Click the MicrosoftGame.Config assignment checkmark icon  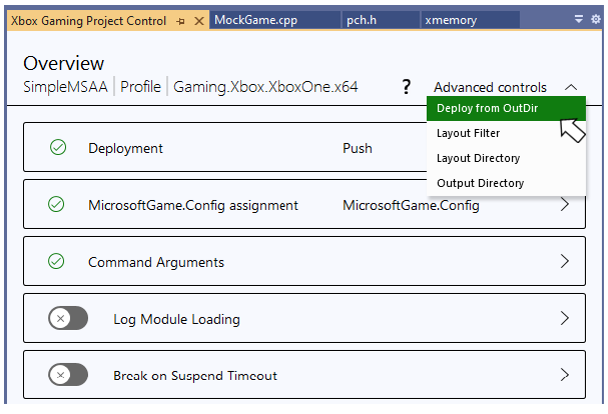click(56, 204)
